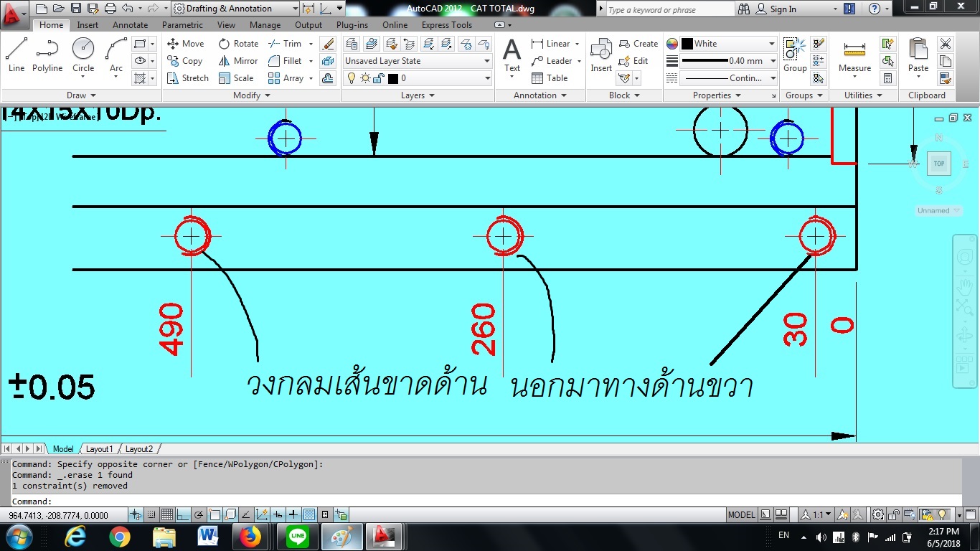The height and width of the screenshot is (551, 980).
Task: Click the Erase tool icon
Action: pyautogui.click(x=328, y=44)
